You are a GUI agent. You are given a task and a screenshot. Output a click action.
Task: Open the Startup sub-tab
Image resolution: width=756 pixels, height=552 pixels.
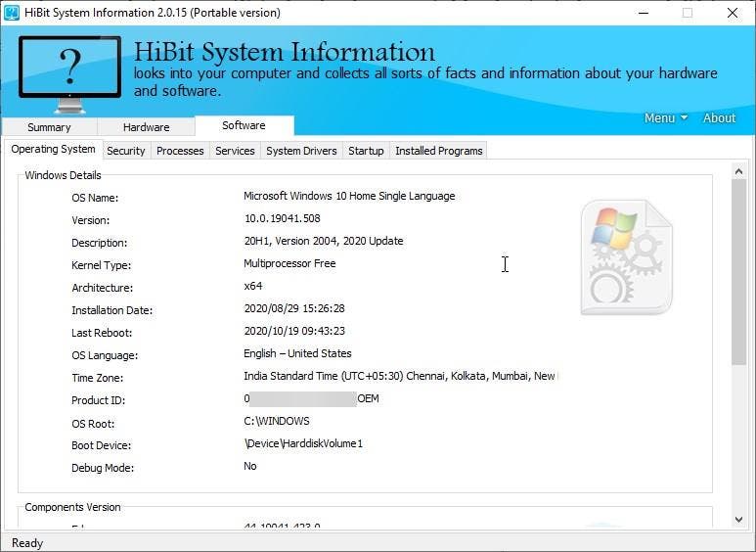[366, 151]
